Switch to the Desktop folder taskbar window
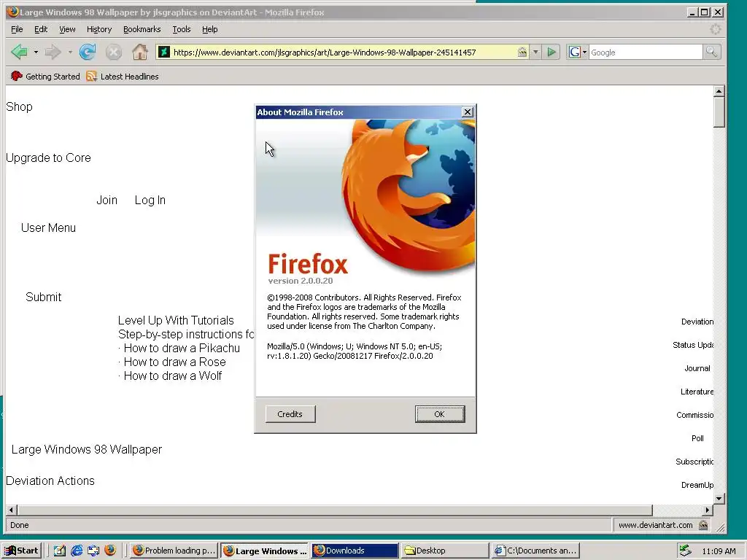The width and height of the screenshot is (747, 560). pos(445,551)
